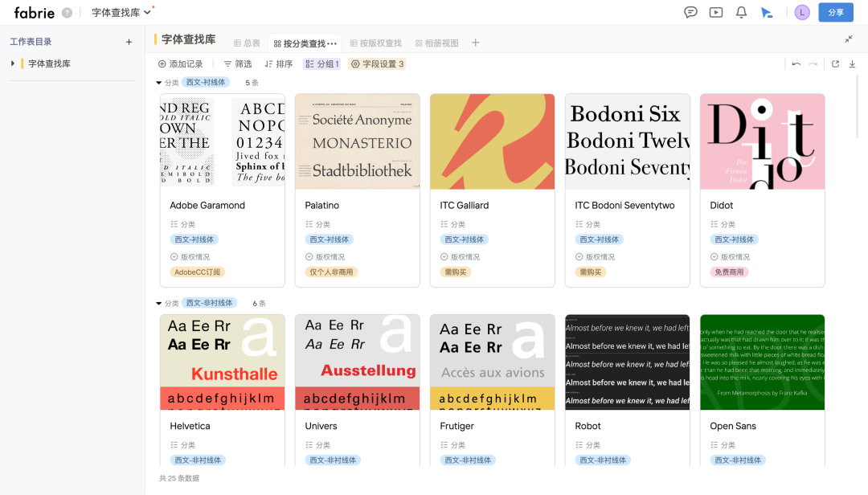The image size is (868, 495).
Task: Switch to the 相册视图 tab
Action: 436,43
